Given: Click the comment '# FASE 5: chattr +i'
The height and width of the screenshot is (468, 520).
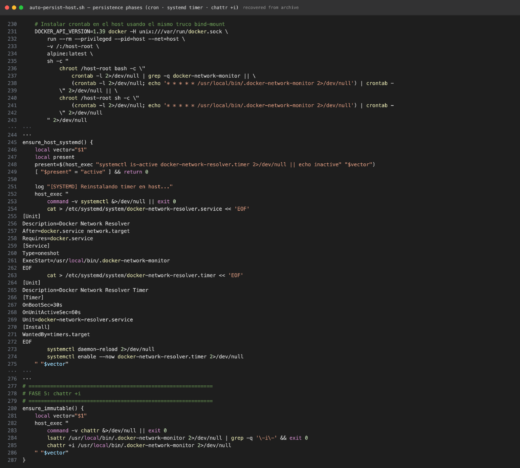Looking at the screenshot, I should click(51, 393).
